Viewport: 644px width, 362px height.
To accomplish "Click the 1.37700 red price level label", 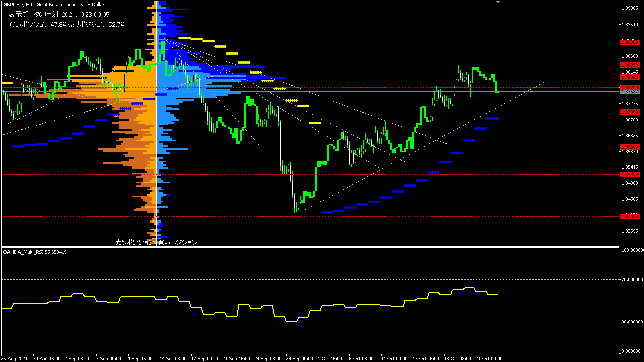I will [630, 87].
